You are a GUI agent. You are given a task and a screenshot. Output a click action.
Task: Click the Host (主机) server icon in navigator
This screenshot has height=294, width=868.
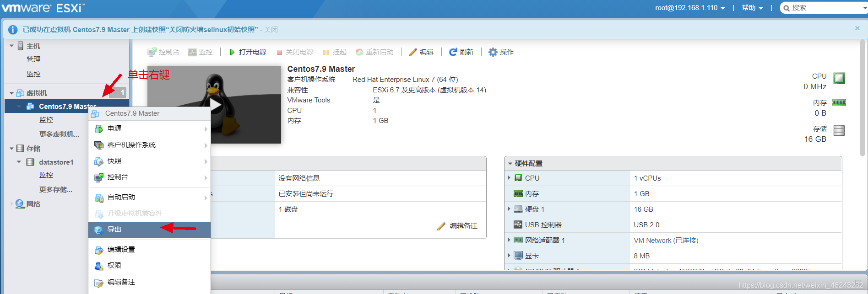21,46
